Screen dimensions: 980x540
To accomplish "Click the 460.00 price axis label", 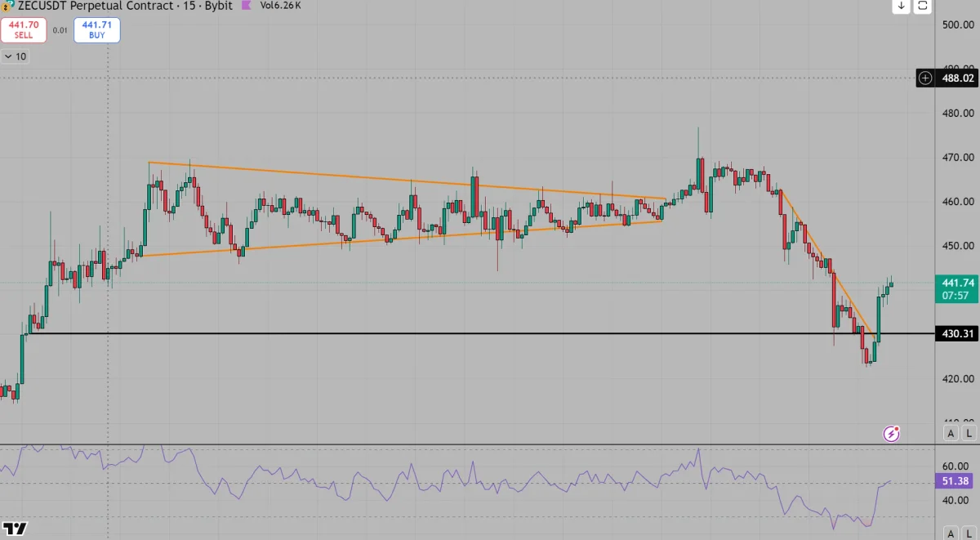I will (959, 201).
